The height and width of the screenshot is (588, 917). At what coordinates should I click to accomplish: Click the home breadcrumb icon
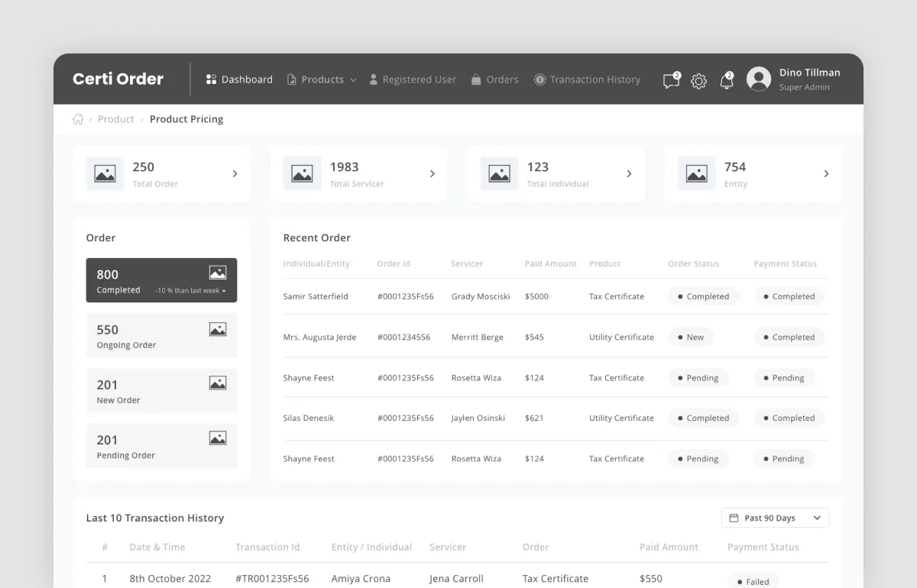pyautogui.click(x=78, y=119)
